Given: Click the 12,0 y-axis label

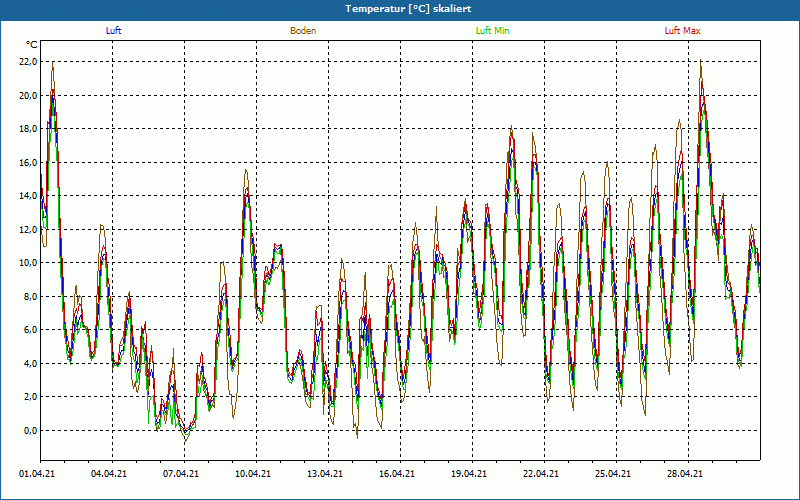Looking at the screenshot, I should tap(28, 230).
